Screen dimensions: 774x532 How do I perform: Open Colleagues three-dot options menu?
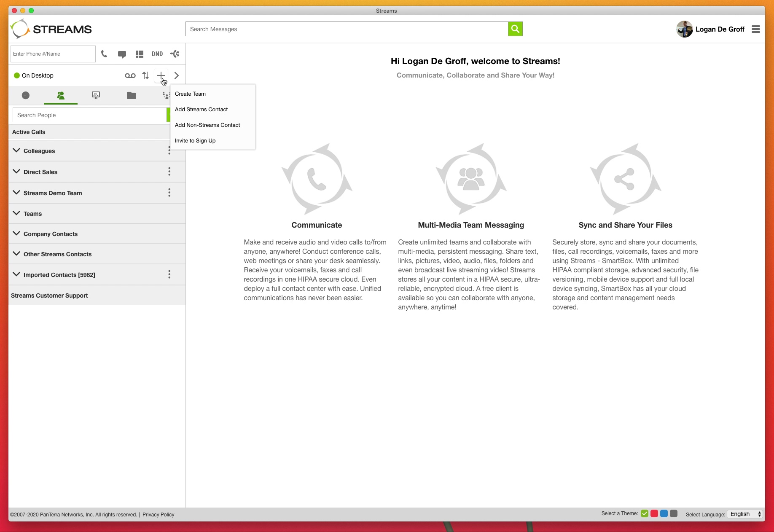pos(169,150)
